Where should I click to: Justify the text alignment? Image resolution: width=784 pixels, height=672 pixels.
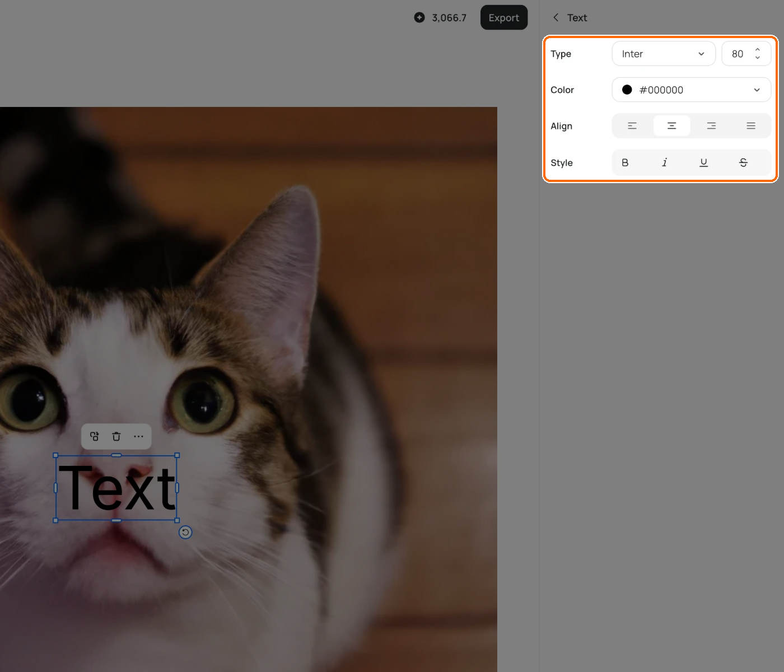click(751, 126)
